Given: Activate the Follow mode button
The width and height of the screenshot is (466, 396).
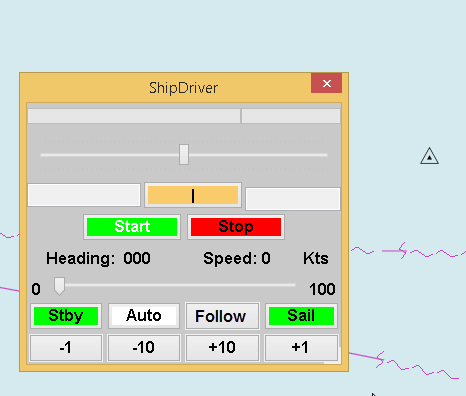Looking at the screenshot, I should pyautogui.click(x=222, y=316).
